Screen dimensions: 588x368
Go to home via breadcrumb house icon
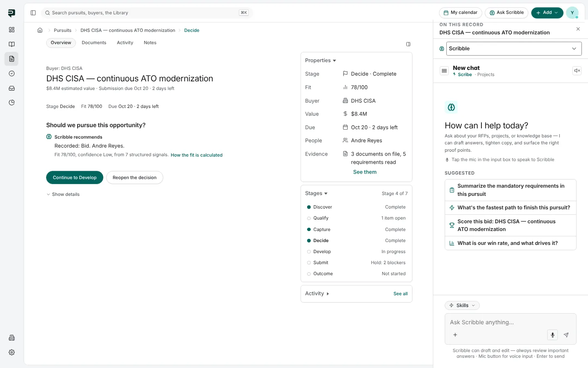pyautogui.click(x=40, y=30)
